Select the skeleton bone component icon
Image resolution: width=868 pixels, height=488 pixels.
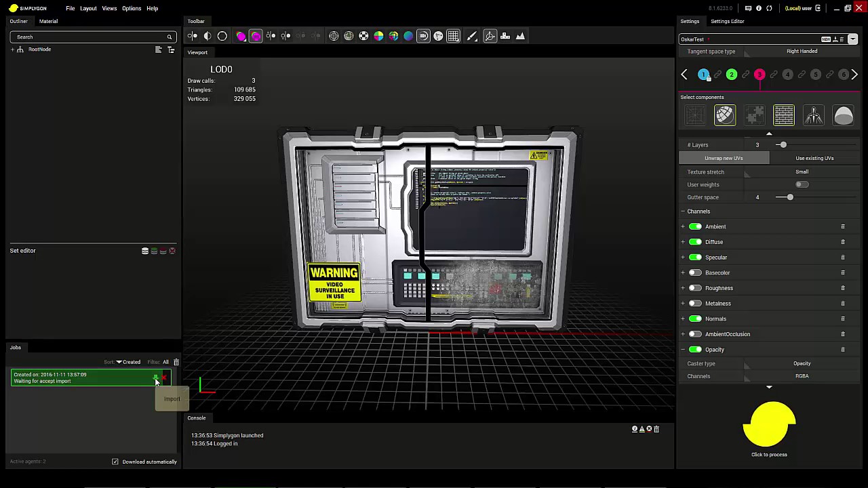coord(814,115)
